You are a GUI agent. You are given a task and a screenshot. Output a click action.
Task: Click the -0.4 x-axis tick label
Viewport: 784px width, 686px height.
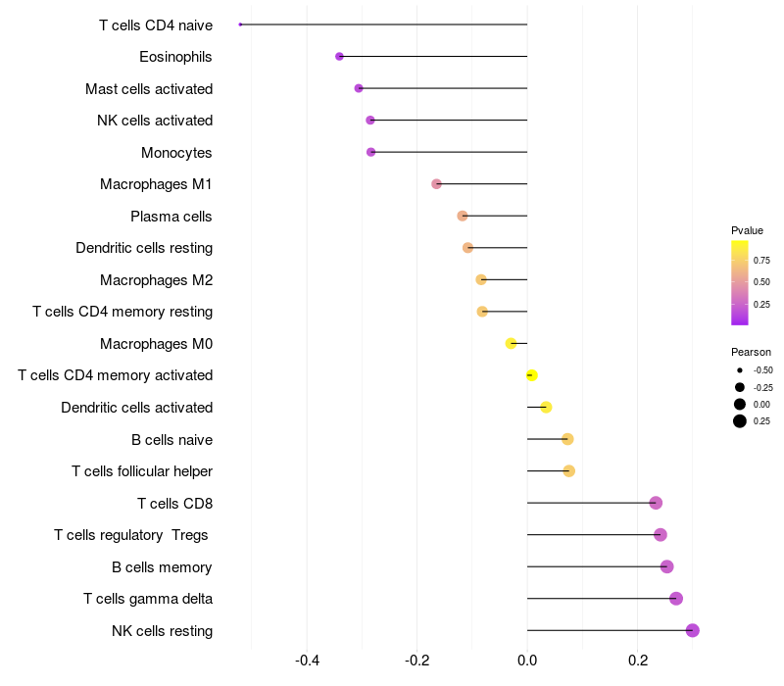click(x=307, y=661)
